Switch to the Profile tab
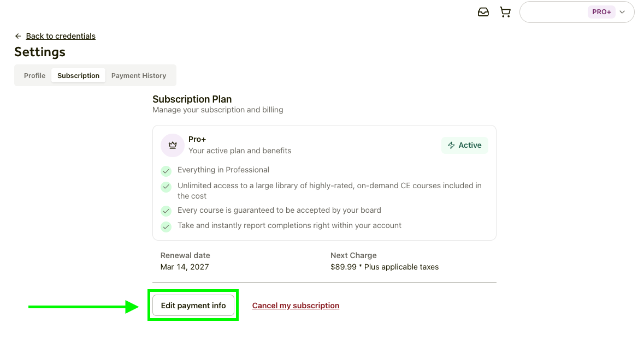Screen dimensions: 644x341 [x=34, y=76]
